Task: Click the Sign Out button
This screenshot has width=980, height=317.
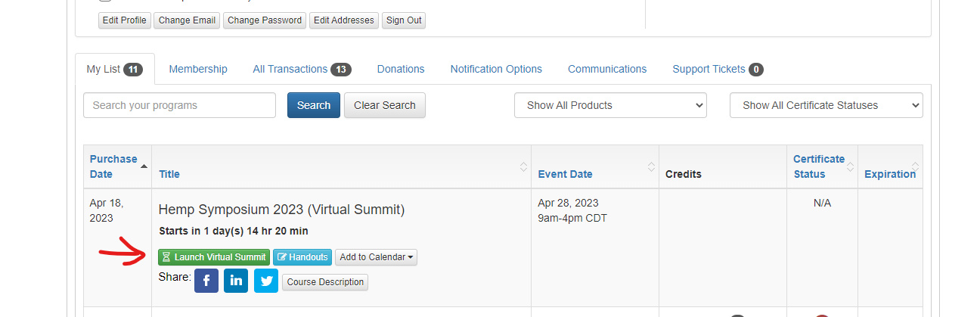Action: (x=404, y=20)
